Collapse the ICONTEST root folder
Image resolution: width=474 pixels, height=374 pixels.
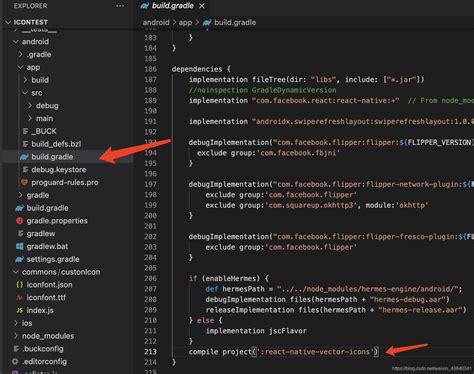(x=8, y=22)
